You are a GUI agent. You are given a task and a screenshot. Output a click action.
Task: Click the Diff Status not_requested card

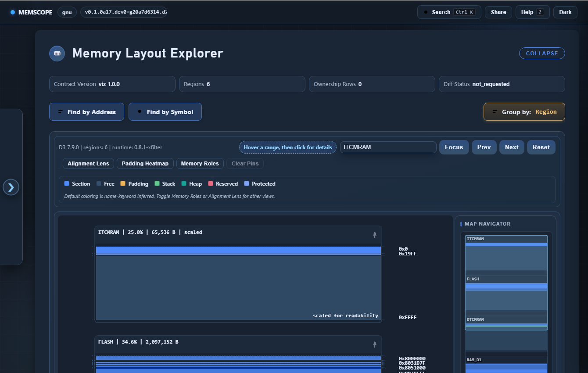(x=502, y=84)
